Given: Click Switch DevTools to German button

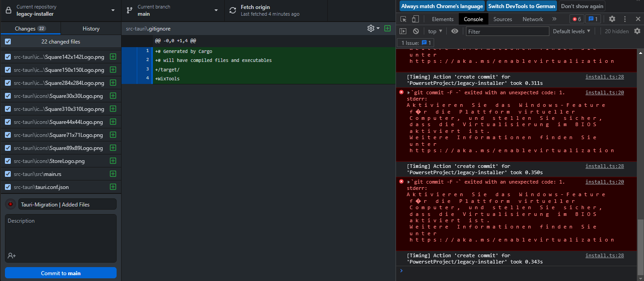Looking at the screenshot, I should pyautogui.click(x=522, y=6).
